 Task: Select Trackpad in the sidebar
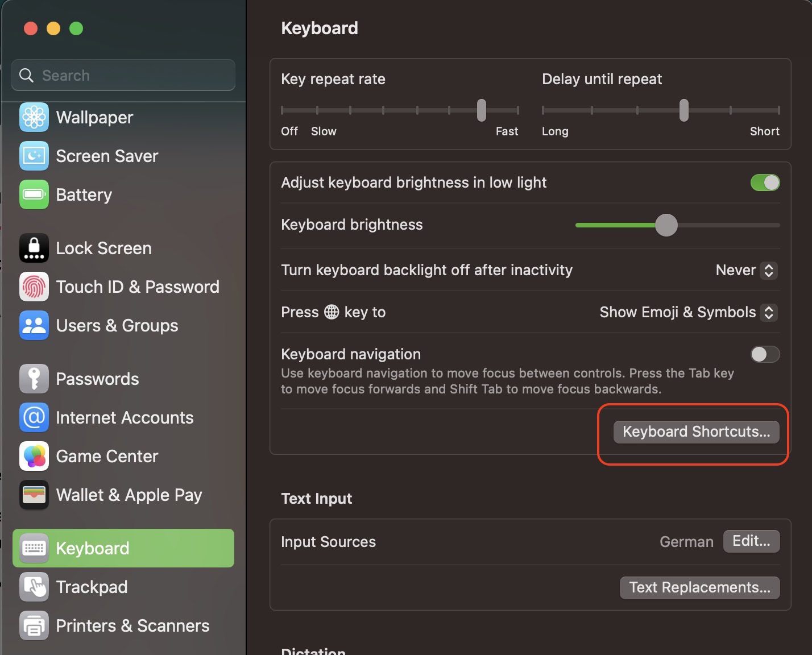(x=92, y=587)
